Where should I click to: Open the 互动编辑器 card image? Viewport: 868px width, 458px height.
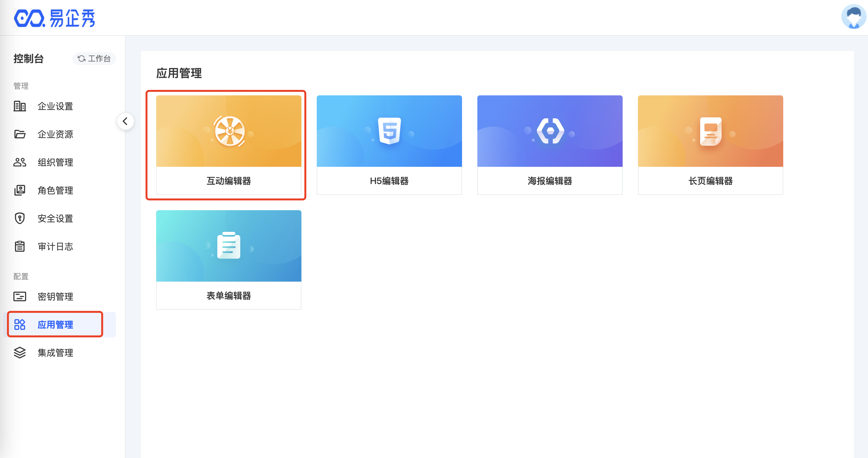coord(228,131)
